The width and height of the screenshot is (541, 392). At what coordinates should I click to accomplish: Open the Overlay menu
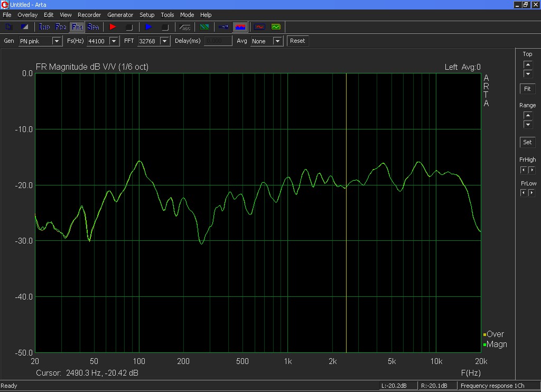click(x=27, y=15)
